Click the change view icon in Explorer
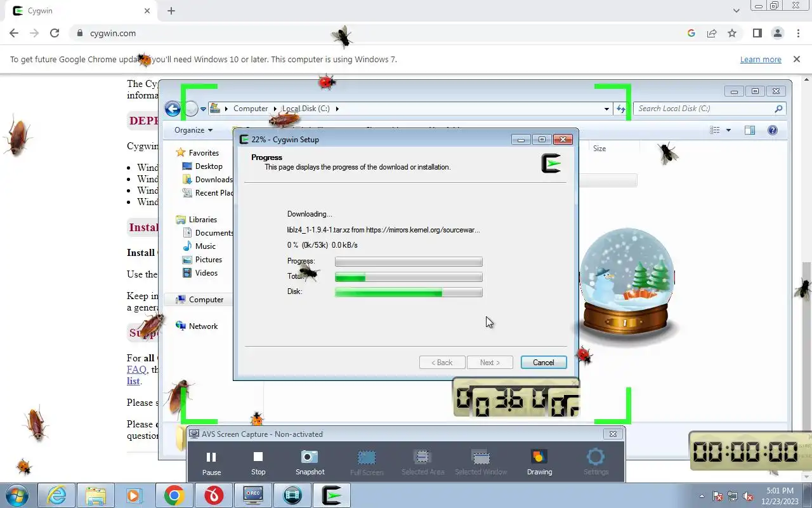This screenshot has width=812, height=508. click(x=715, y=130)
